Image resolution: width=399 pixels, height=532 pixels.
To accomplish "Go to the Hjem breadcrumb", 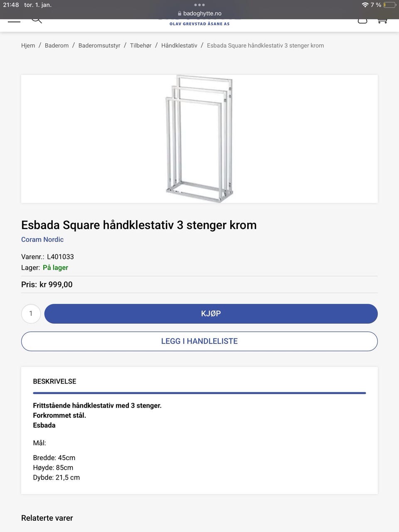I will (x=28, y=46).
